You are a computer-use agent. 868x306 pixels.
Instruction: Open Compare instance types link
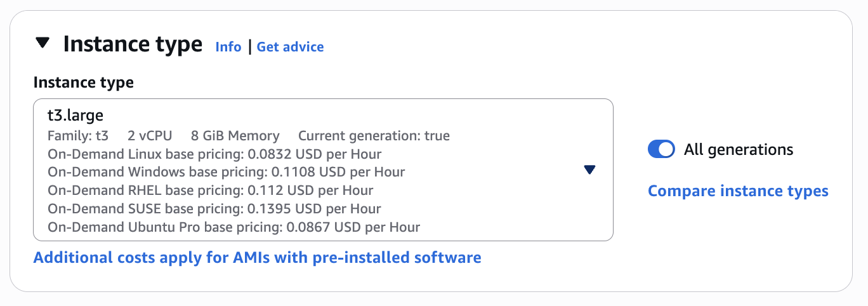738,191
